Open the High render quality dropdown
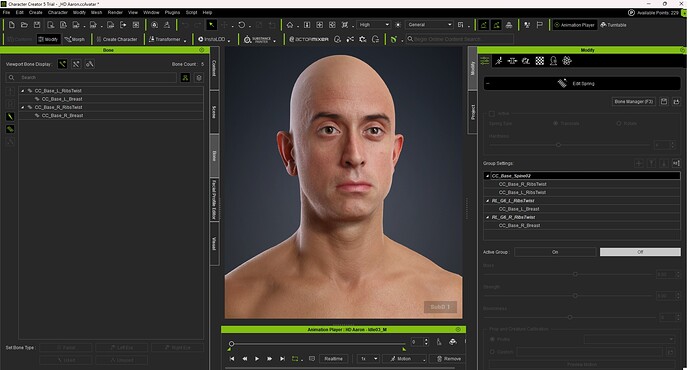690x370 pixels. tap(374, 25)
